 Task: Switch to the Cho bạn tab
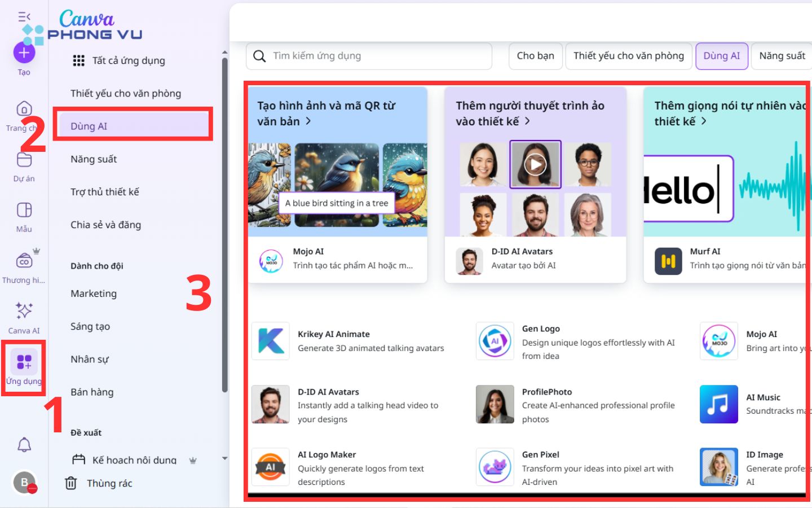(x=535, y=56)
